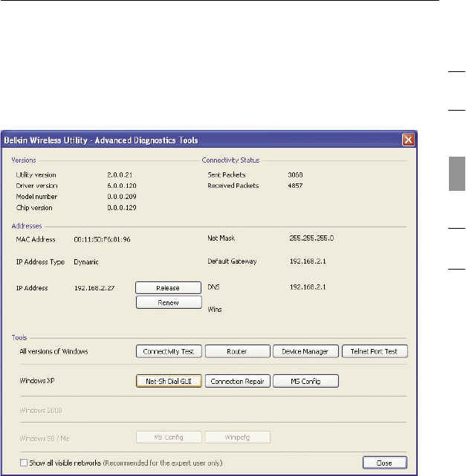The height and width of the screenshot is (476, 466).
Task: Open the Router tool
Action: (237, 351)
